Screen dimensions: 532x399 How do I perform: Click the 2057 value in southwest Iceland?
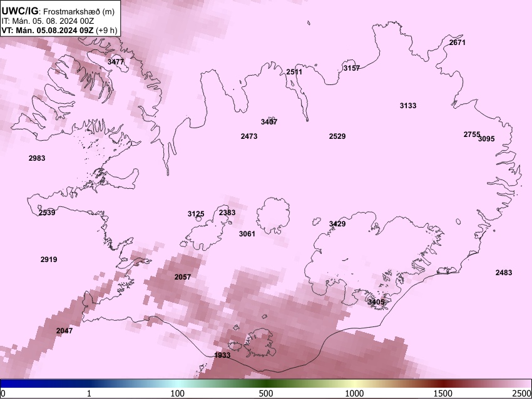coord(183,277)
